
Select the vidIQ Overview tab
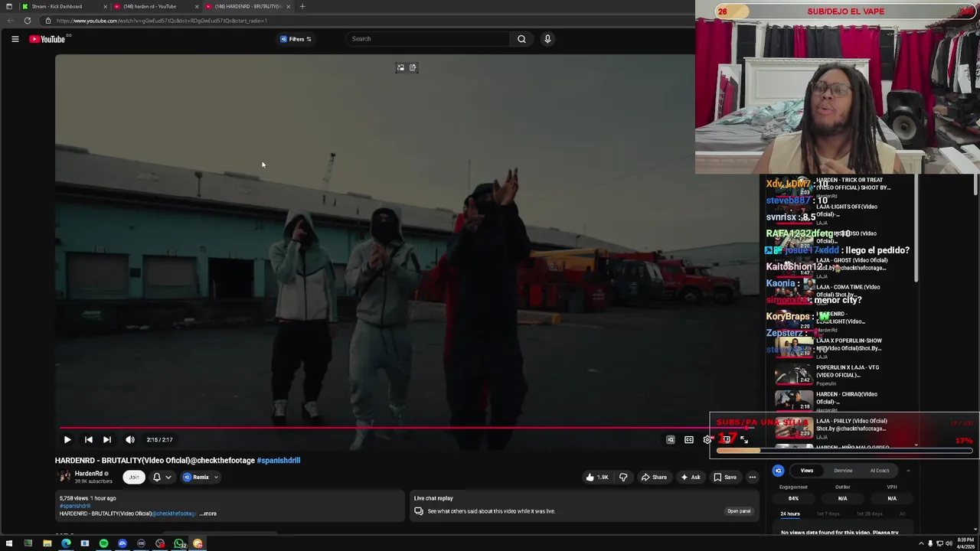point(843,471)
